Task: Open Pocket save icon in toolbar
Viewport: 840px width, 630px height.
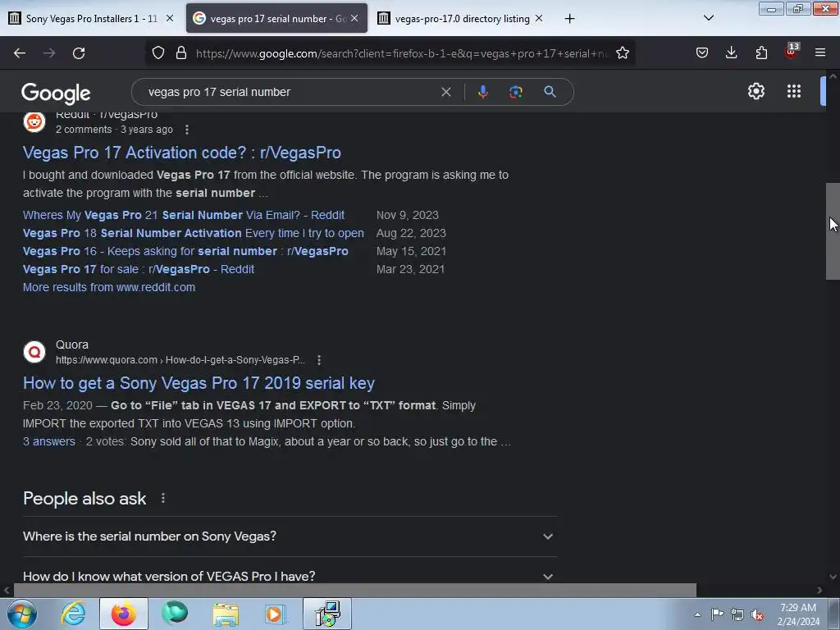Action: click(702, 53)
